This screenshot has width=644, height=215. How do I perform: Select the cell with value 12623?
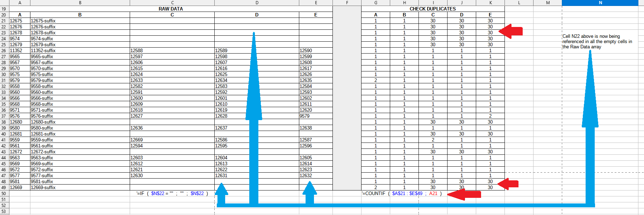click(316, 169)
